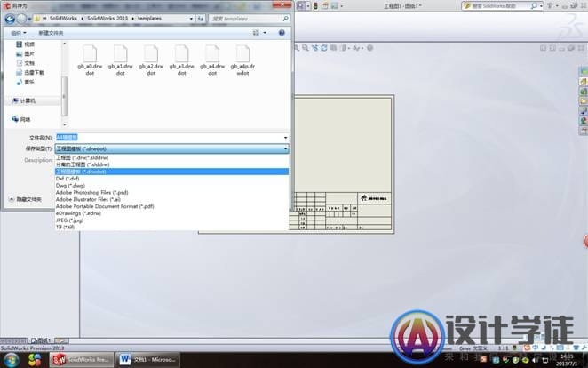Choose Adobe Portable Document Format (*.pdf)
This screenshot has width=588, height=368.
click(171, 206)
